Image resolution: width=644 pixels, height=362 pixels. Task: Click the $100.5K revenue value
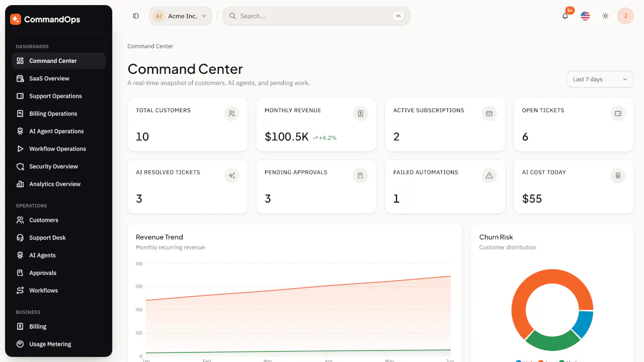pos(287,137)
